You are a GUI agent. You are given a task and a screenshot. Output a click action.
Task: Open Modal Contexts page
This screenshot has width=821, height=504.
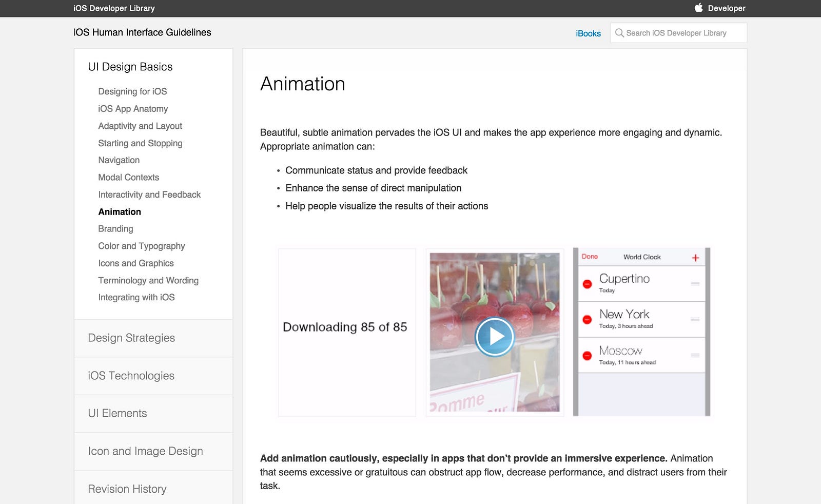click(129, 177)
